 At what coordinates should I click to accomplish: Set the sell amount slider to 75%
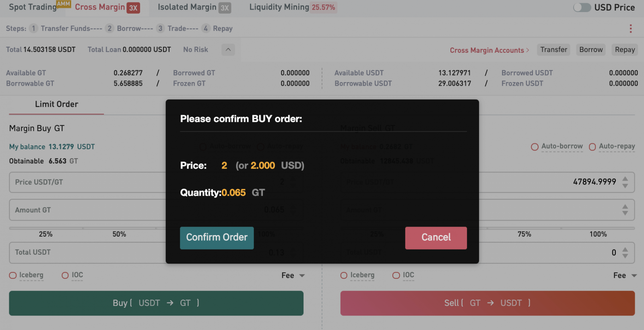pyautogui.click(x=524, y=234)
